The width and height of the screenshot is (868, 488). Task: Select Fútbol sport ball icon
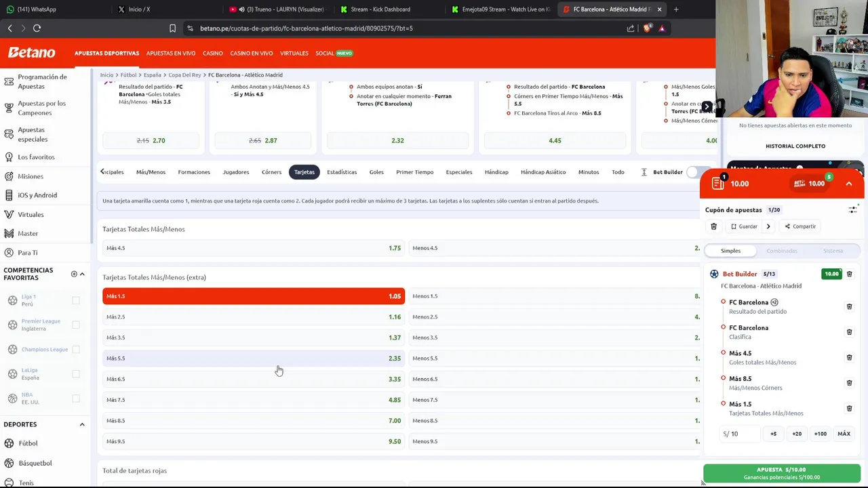point(9,443)
